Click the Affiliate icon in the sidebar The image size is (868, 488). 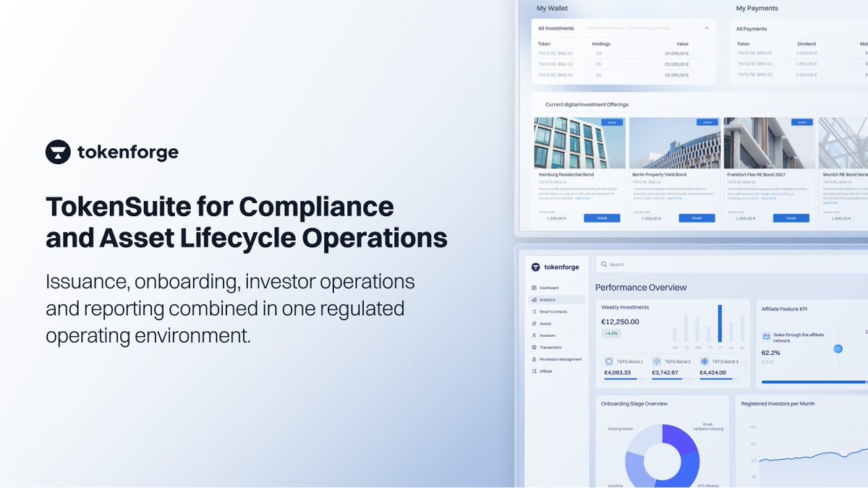(x=534, y=371)
